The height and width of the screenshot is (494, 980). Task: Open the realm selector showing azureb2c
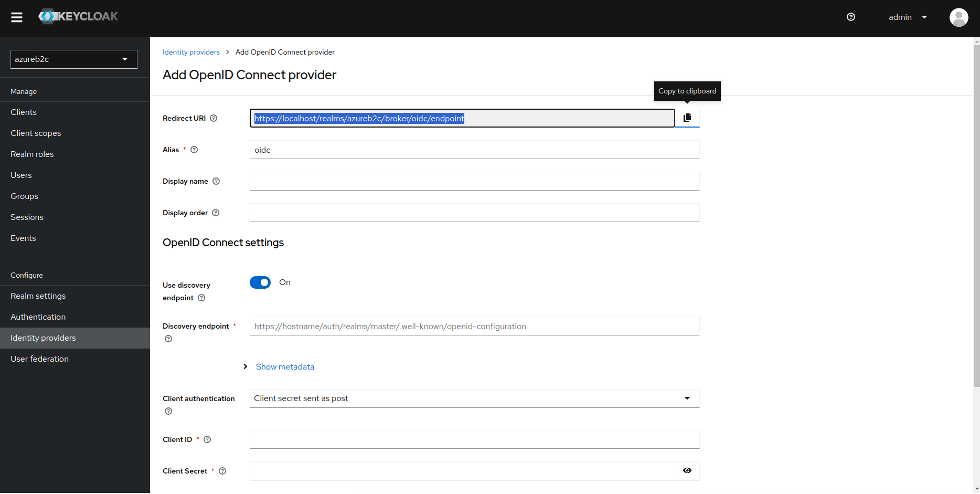(73, 59)
